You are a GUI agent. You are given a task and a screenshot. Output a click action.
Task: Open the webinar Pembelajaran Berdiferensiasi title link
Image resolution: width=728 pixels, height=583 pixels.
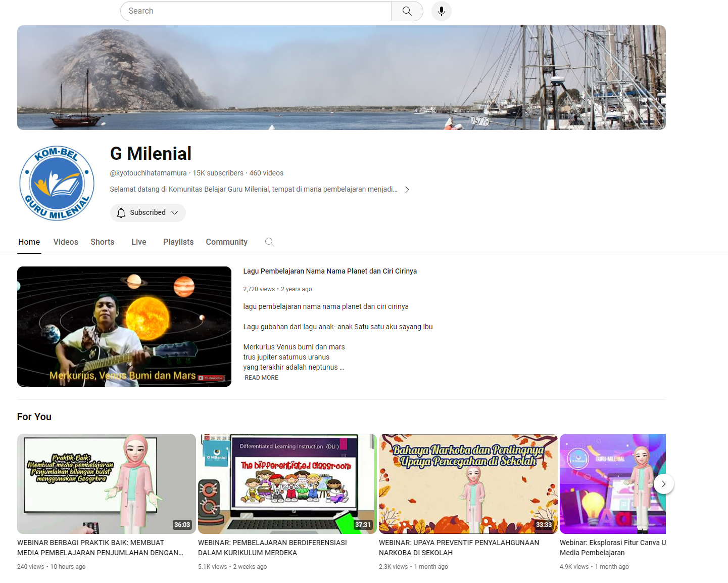272,548
